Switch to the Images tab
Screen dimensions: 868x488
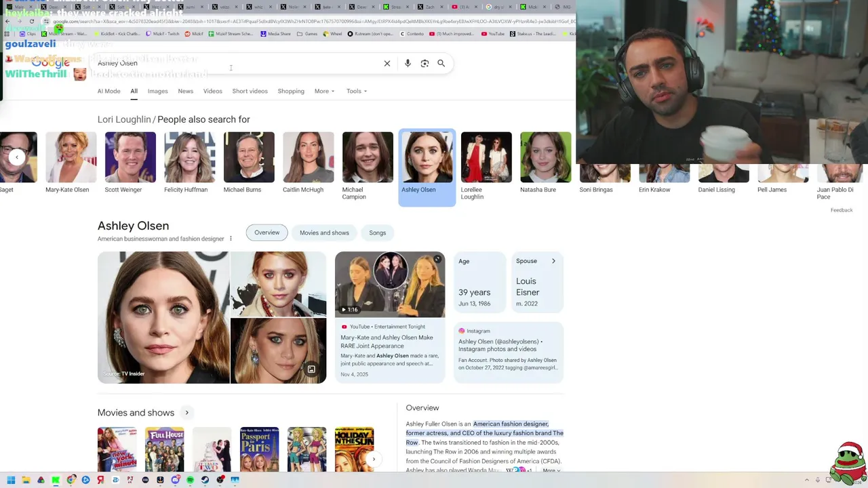click(x=157, y=91)
